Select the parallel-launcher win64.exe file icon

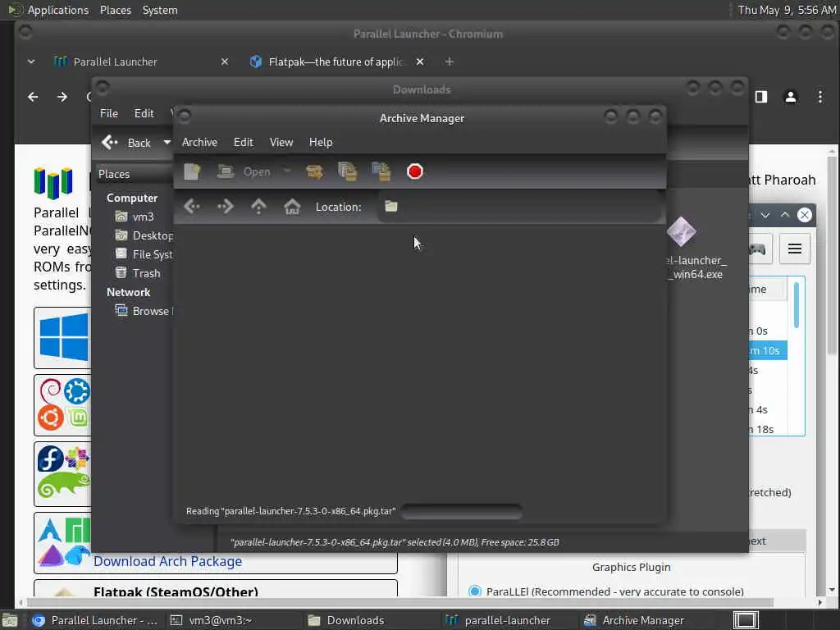click(x=682, y=232)
